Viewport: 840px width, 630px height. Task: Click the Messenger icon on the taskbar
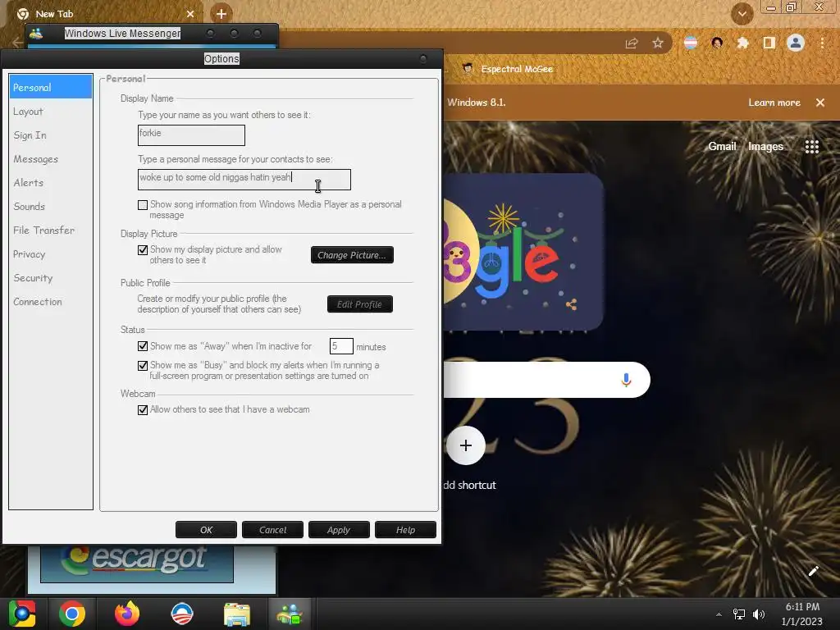coord(290,614)
